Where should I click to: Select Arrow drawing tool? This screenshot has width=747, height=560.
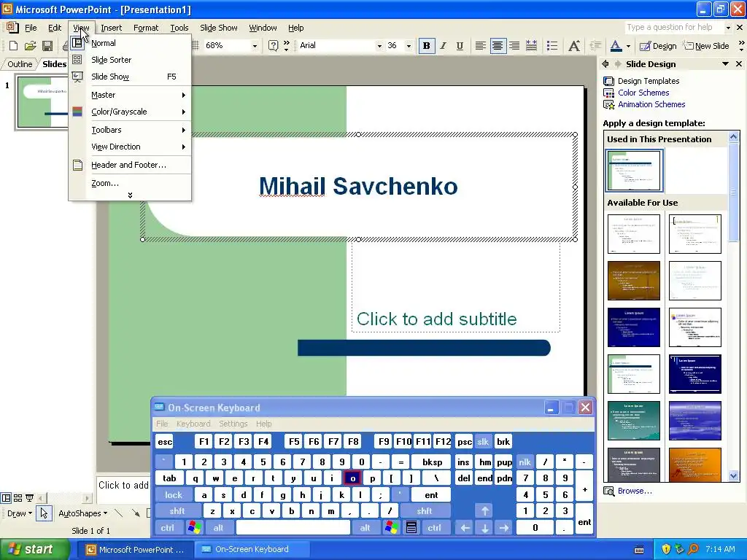tap(136, 513)
